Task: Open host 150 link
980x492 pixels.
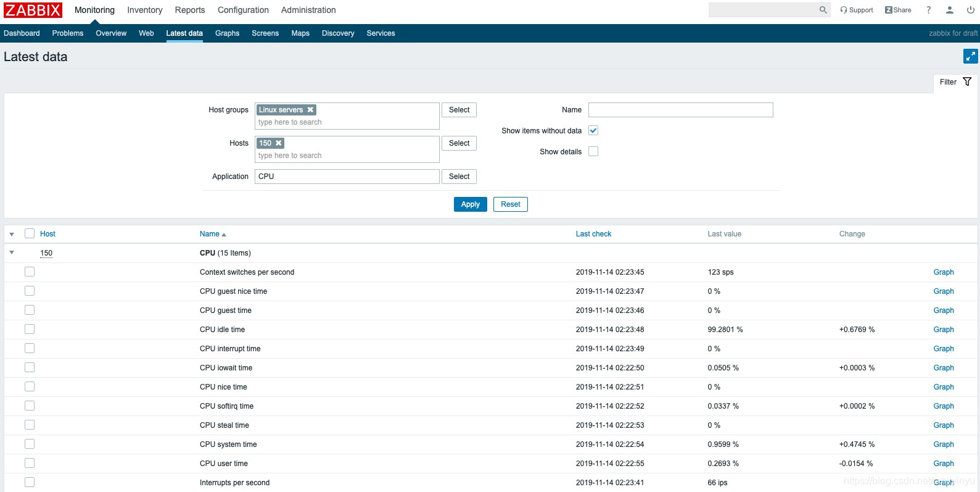Action: click(46, 253)
